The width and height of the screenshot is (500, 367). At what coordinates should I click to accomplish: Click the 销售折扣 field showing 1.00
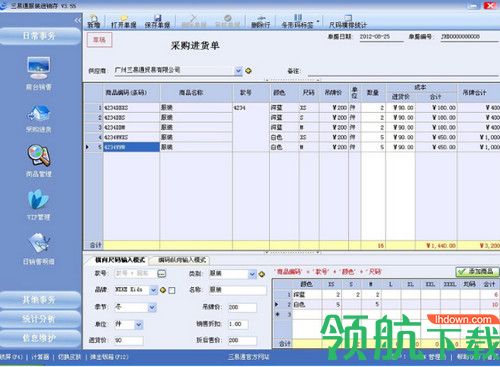238,324
